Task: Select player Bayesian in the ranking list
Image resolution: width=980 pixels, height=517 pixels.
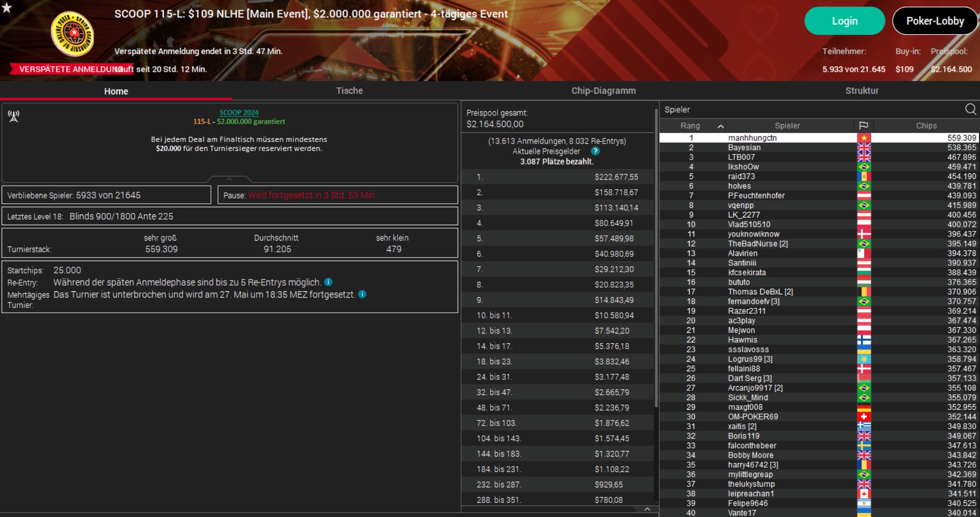Action: pyautogui.click(x=744, y=148)
